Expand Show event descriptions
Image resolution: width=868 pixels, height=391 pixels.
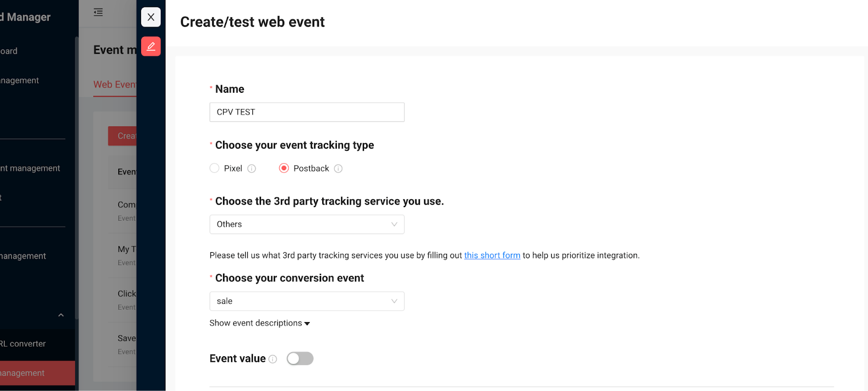point(260,323)
